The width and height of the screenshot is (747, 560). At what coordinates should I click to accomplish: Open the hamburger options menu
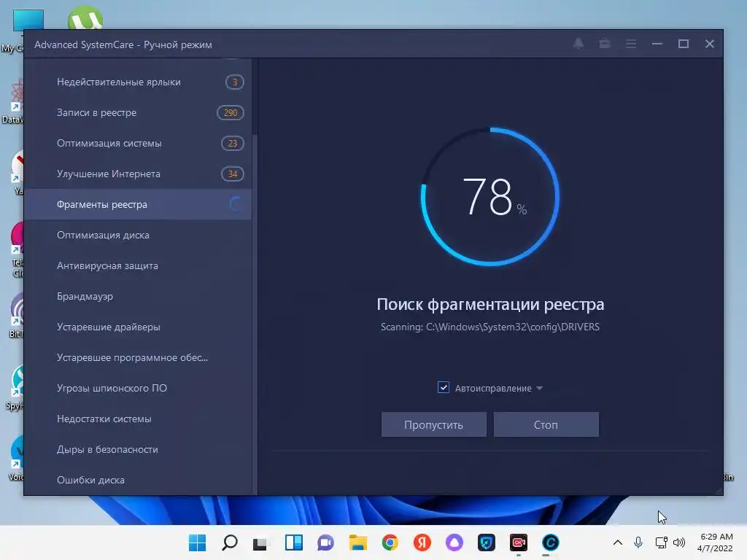pos(631,44)
